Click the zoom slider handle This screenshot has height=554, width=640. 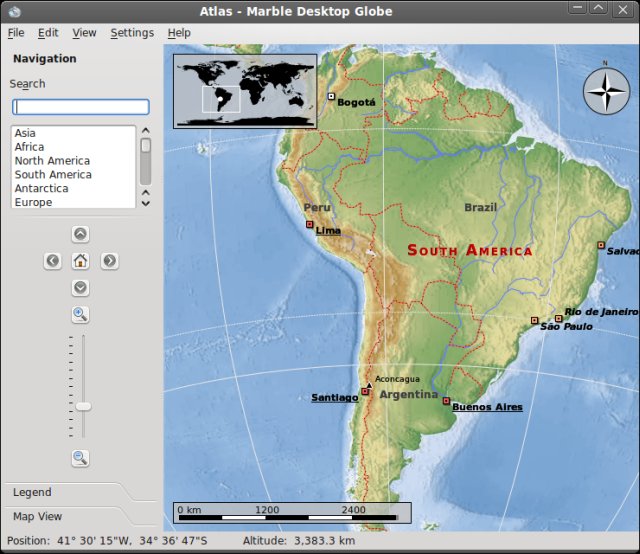83,406
